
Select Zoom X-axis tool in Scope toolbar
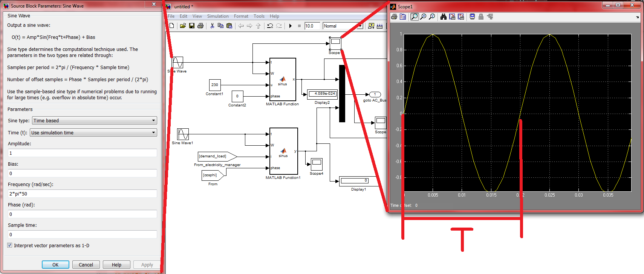point(423,17)
